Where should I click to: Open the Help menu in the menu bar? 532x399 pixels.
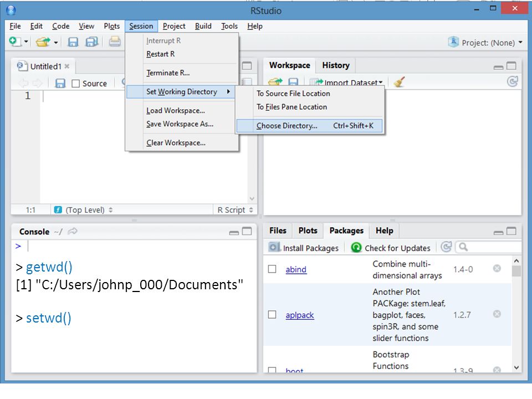[x=255, y=26]
